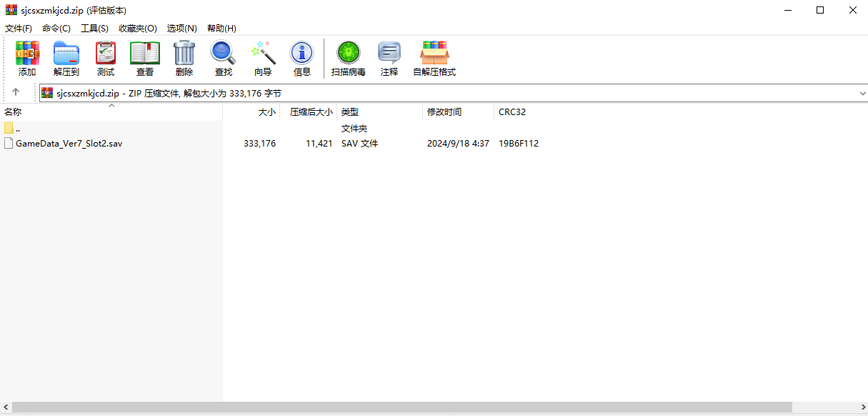Click the "SAV 文件" type cell
868x416 pixels.
click(x=360, y=143)
